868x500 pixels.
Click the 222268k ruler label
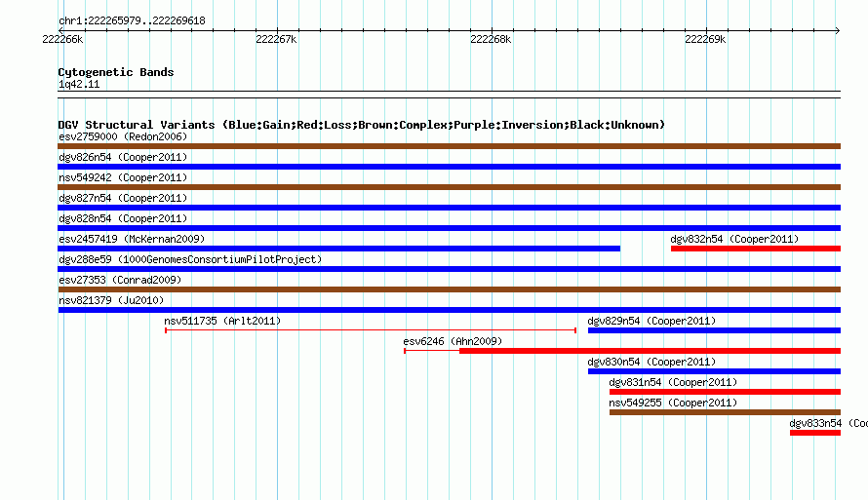[x=491, y=39]
